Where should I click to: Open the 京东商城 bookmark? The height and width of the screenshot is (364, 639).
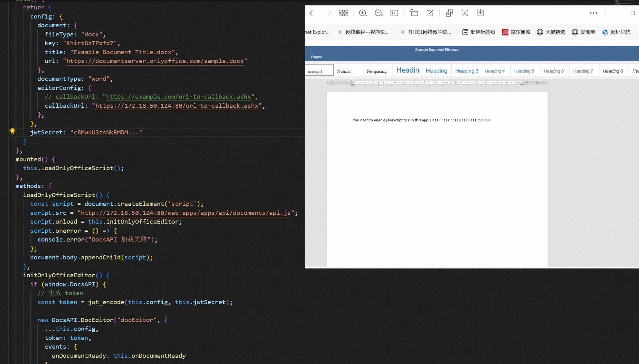coord(516,32)
